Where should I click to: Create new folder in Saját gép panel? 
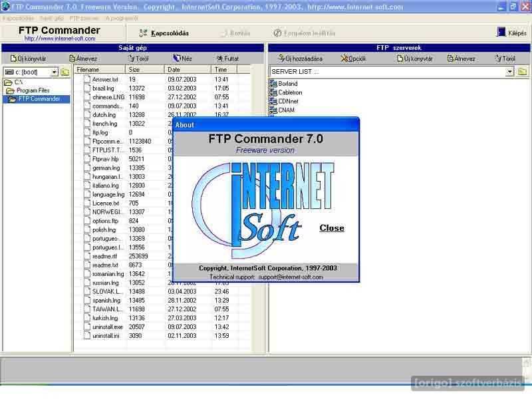(x=28, y=59)
